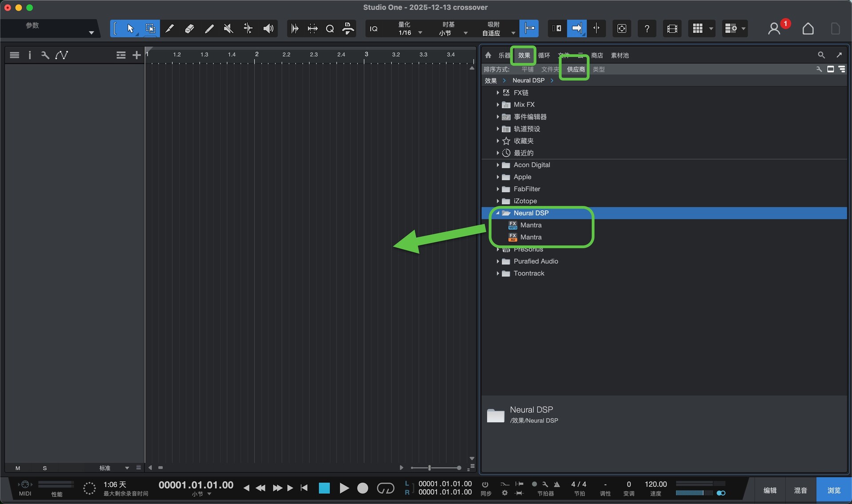Screen dimensions: 852x504
Task: Click the timeline horizontal zoom slider
Action: tap(429, 468)
